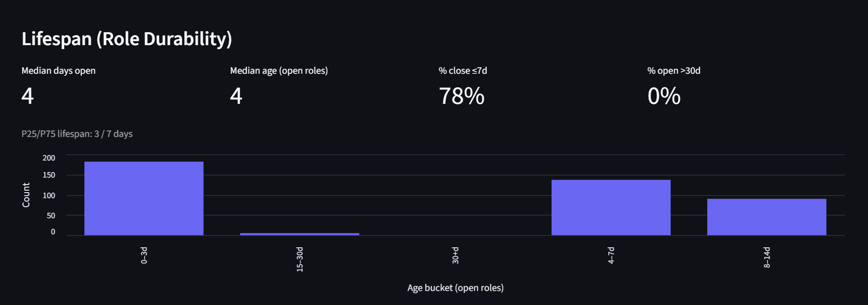This screenshot has width=868, height=305.
Task: Click the 78% metric value
Action: click(462, 96)
